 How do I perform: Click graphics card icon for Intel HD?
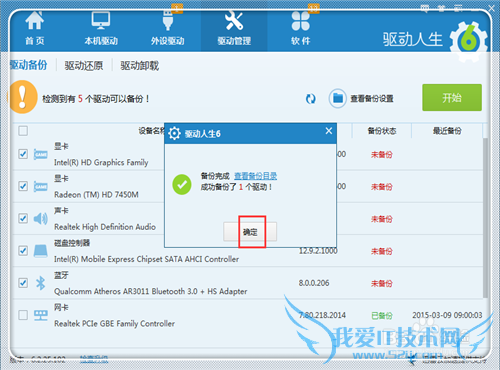click(41, 154)
